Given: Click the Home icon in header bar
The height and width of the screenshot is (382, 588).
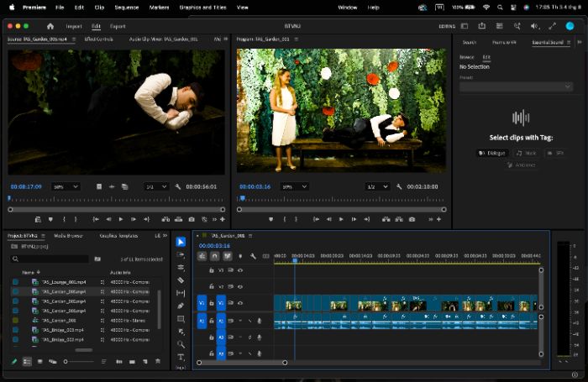Looking at the screenshot, I should [x=50, y=26].
